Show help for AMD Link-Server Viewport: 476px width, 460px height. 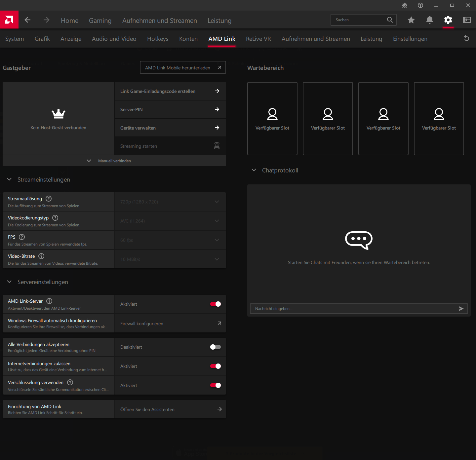[x=49, y=301]
